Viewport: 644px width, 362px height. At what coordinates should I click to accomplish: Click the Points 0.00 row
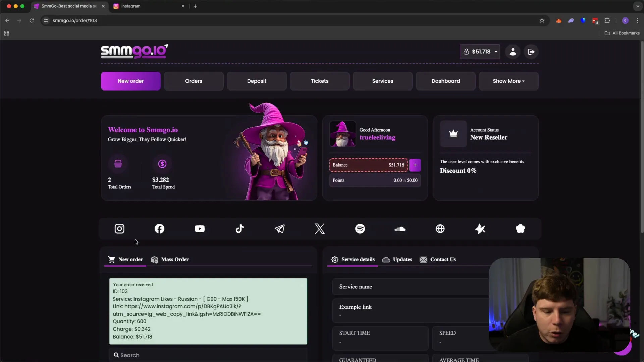click(375, 180)
